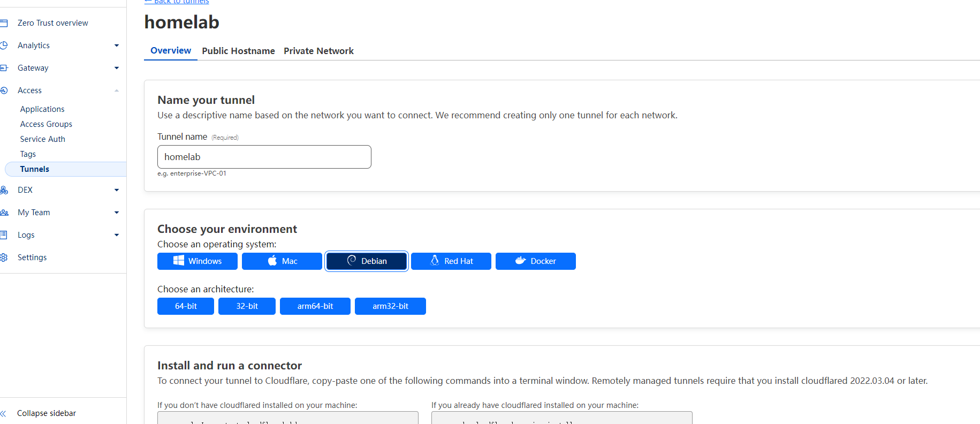
Task: Click the Access sidebar icon
Action: click(4, 90)
